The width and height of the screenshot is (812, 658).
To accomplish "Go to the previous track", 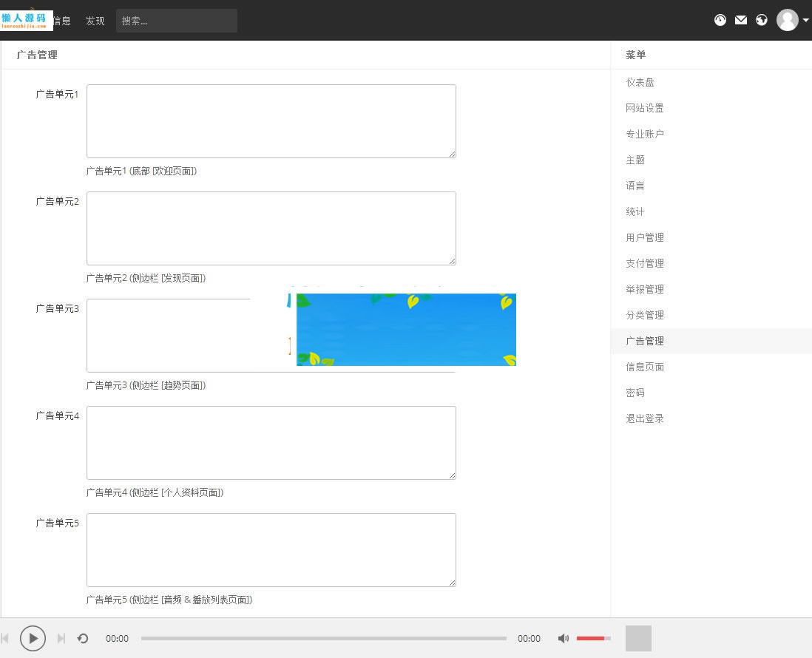I will [x=5, y=638].
